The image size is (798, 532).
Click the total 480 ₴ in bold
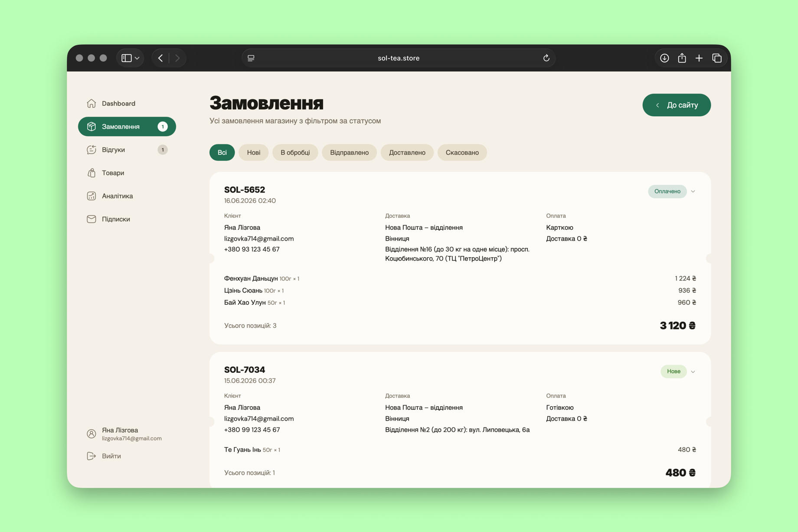point(680,473)
